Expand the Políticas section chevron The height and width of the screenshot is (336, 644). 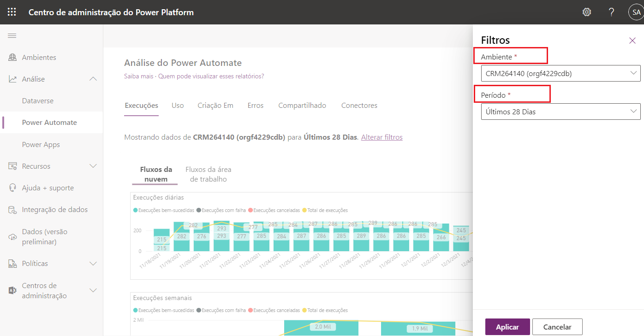93,264
